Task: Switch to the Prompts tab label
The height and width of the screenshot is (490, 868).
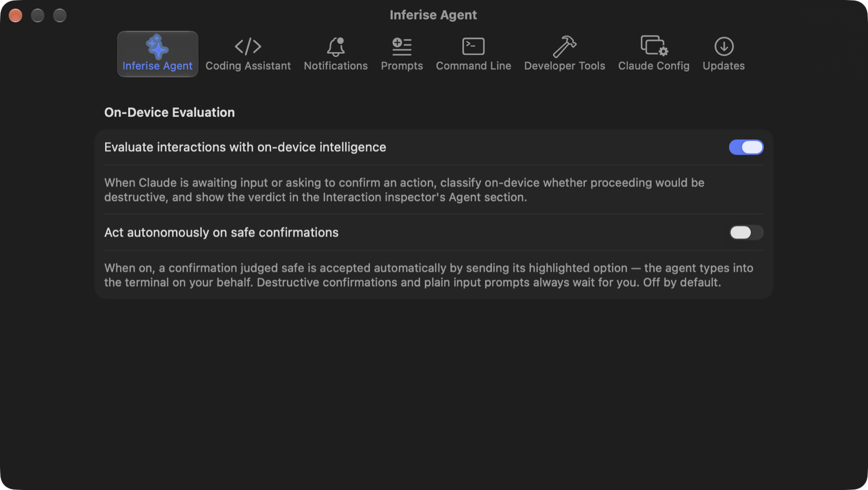Action: (x=402, y=66)
